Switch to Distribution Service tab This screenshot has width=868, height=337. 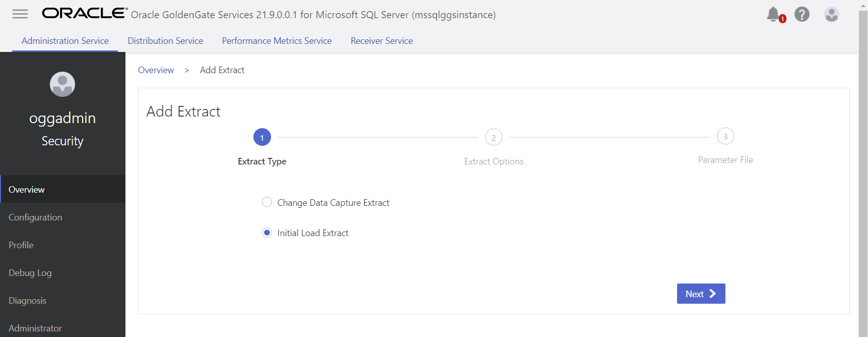[x=165, y=41]
